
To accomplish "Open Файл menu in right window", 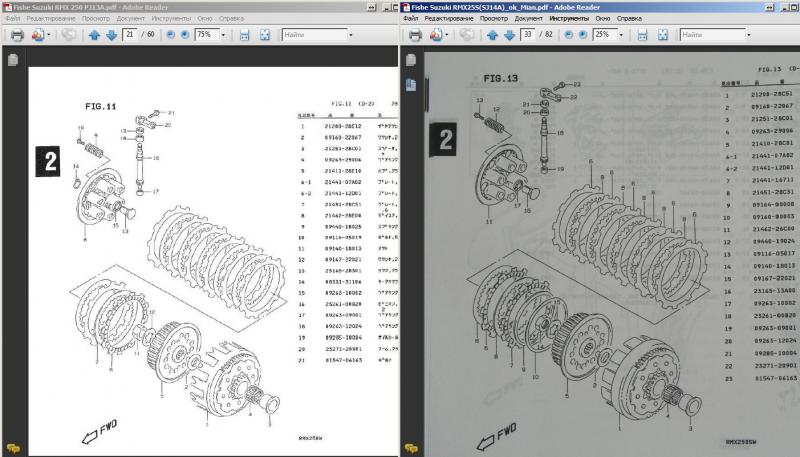I will coord(411,18).
